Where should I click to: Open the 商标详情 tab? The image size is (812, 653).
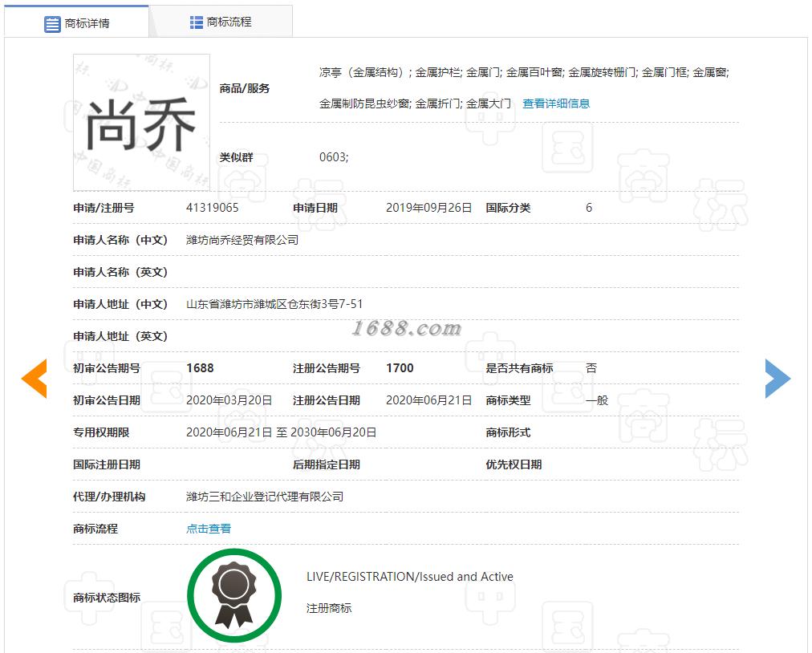77,22
